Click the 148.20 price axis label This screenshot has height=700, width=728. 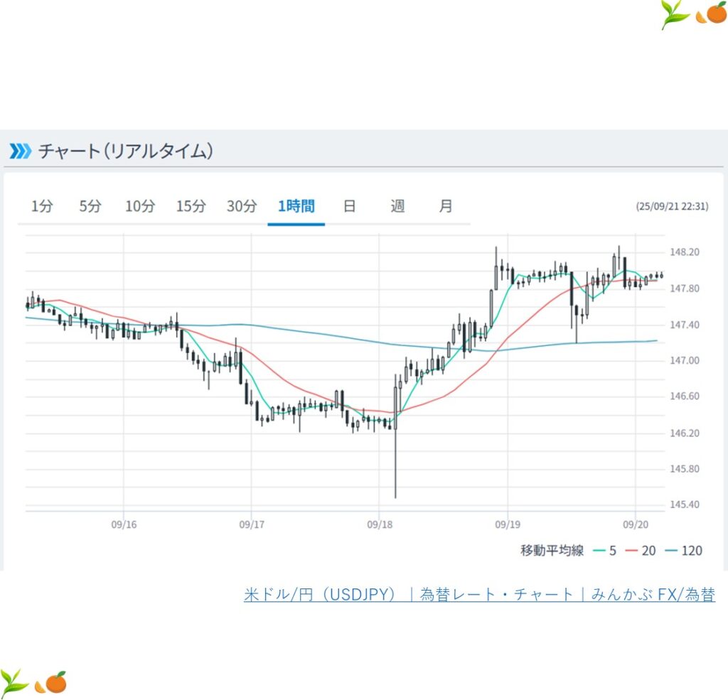tap(684, 252)
